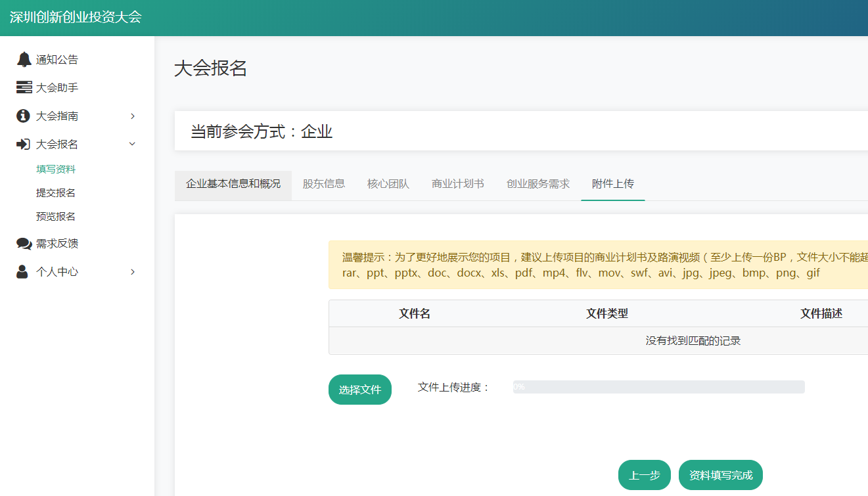The width and height of the screenshot is (868, 496).
Task: Switch to the 企业基本信息和概况 tab
Action: click(x=233, y=184)
